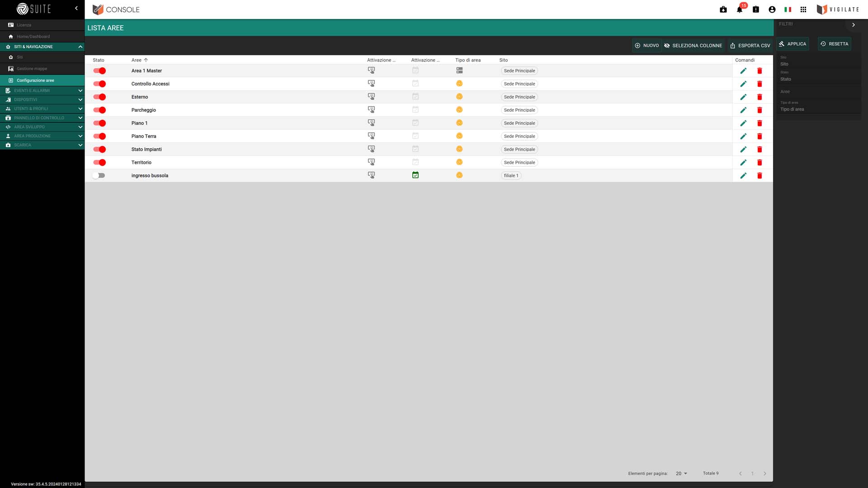The height and width of the screenshot is (488, 868).
Task: Click the medical kit icon in header
Action: tap(723, 9)
